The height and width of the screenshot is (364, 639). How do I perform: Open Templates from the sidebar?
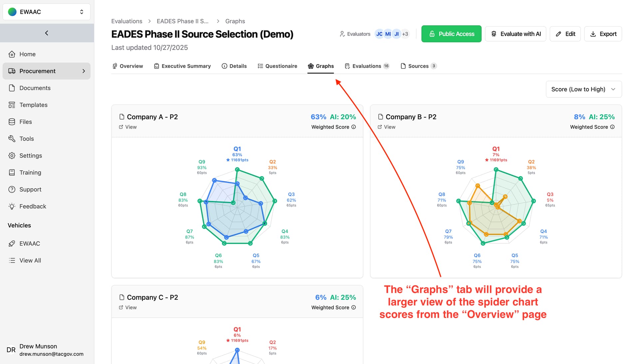pyautogui.click(x=33, y=105)
